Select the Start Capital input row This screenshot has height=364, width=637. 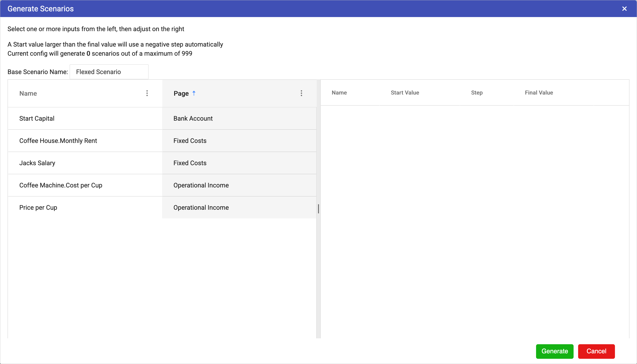click(x=37, y=119)
